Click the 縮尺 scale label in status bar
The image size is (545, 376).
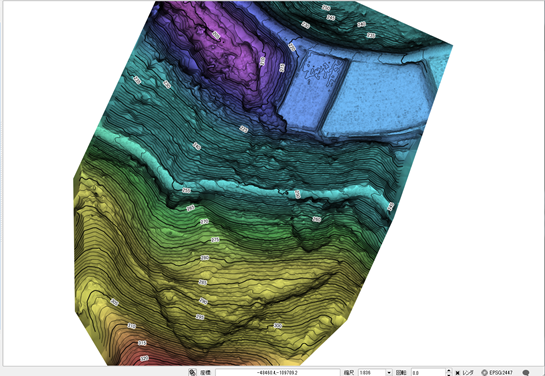pos(349,373)
